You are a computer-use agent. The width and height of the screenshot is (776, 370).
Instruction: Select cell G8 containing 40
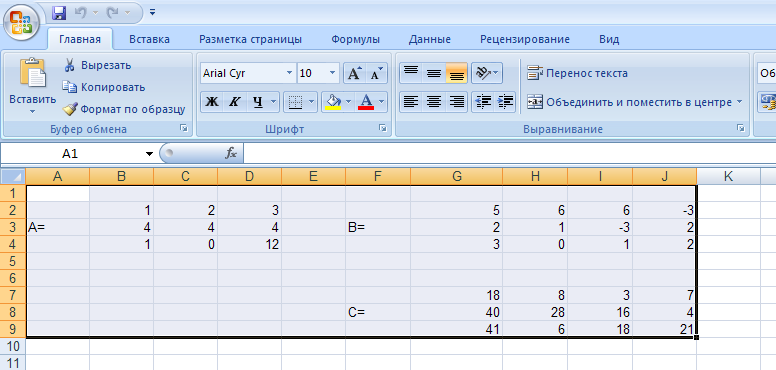point(456,312)
